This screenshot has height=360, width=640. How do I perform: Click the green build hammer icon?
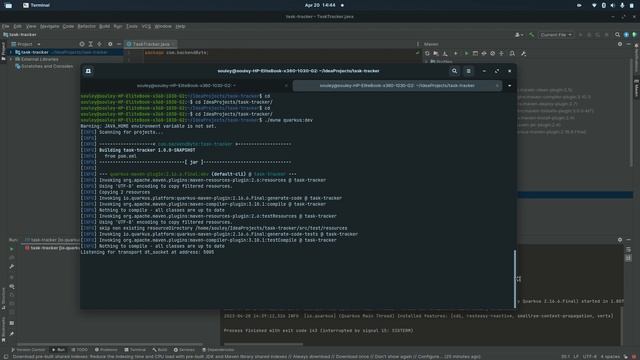tap(531, 35)
